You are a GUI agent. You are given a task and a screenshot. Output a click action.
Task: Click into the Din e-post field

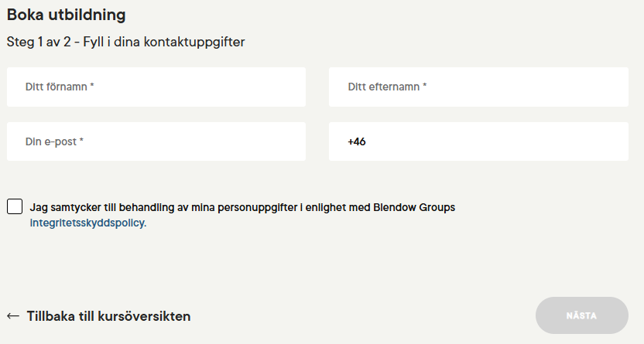coord(156,141)
